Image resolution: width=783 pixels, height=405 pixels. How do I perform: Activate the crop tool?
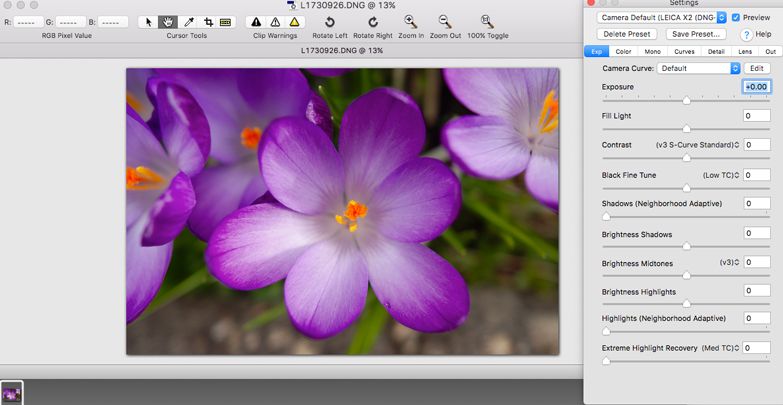tap(208, 21)
